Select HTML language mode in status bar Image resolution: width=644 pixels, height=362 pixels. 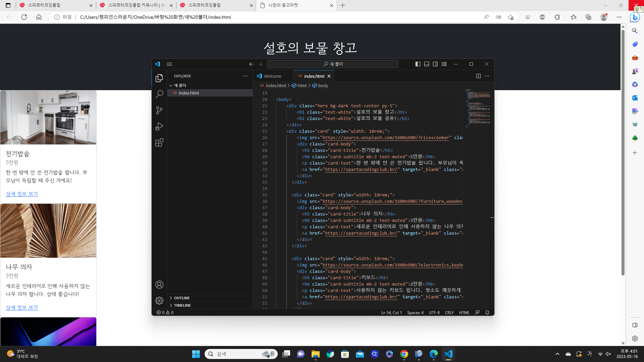[464, 312]
